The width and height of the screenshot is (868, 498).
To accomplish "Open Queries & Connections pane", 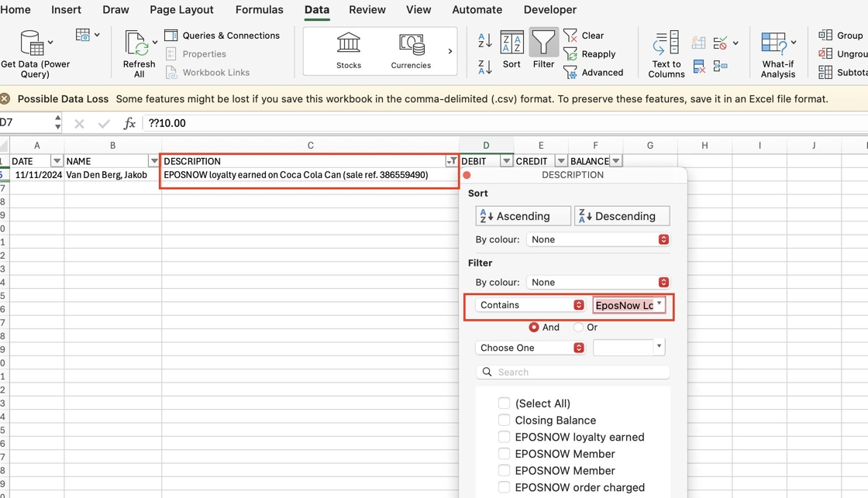I will [222, 36].
